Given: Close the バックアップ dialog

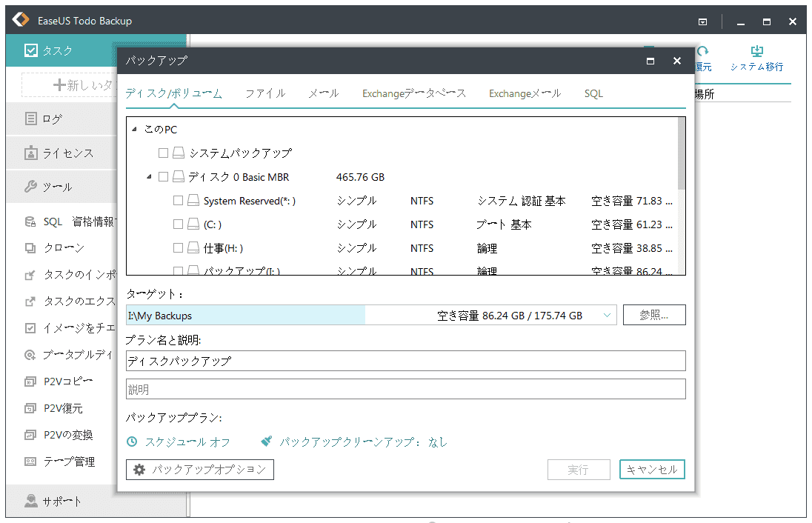Looking at the screenshot, I should click(x=677, y=61).
